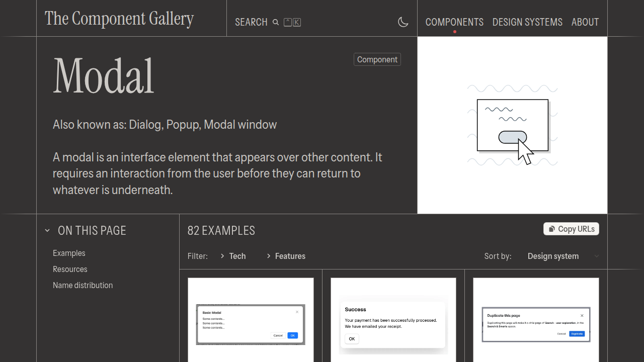Click the 'Also known as' alias line
The image size is (644, 362).
coord(165,124)
